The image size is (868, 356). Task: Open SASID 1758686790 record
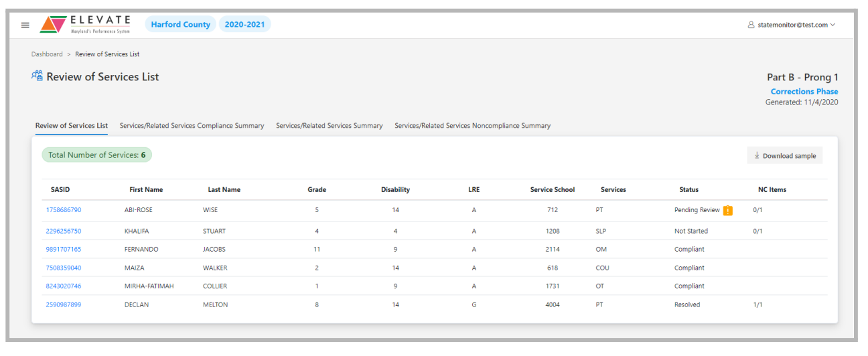(64, 210)
